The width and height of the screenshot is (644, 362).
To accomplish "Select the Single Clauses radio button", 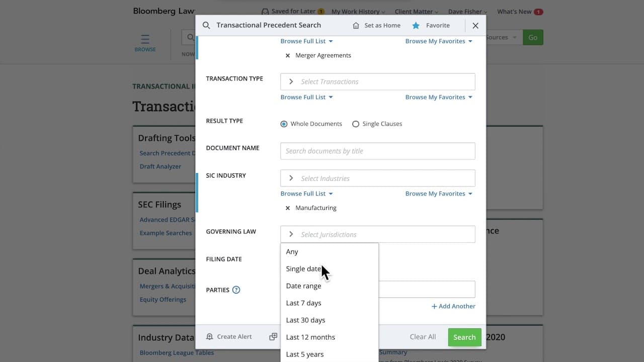I will click(356, 124).
